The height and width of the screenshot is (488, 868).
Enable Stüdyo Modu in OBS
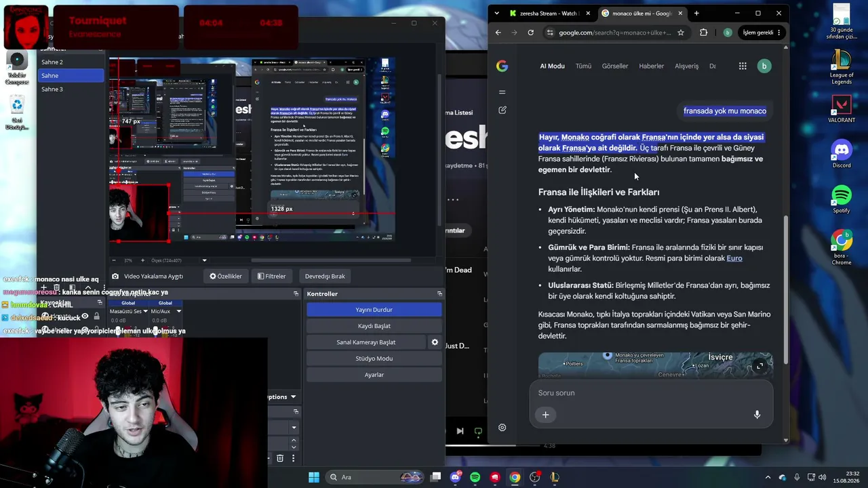click(x=374, y=359)
